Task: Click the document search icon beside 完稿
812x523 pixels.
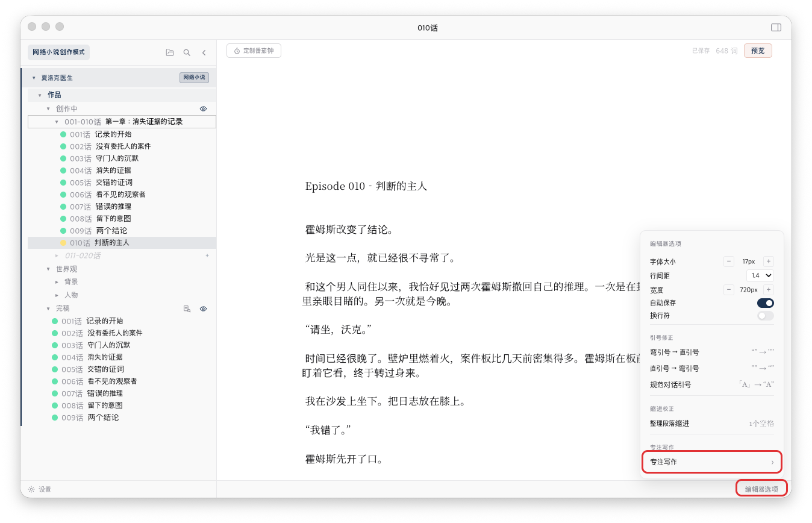Action: tap(187, 308)
